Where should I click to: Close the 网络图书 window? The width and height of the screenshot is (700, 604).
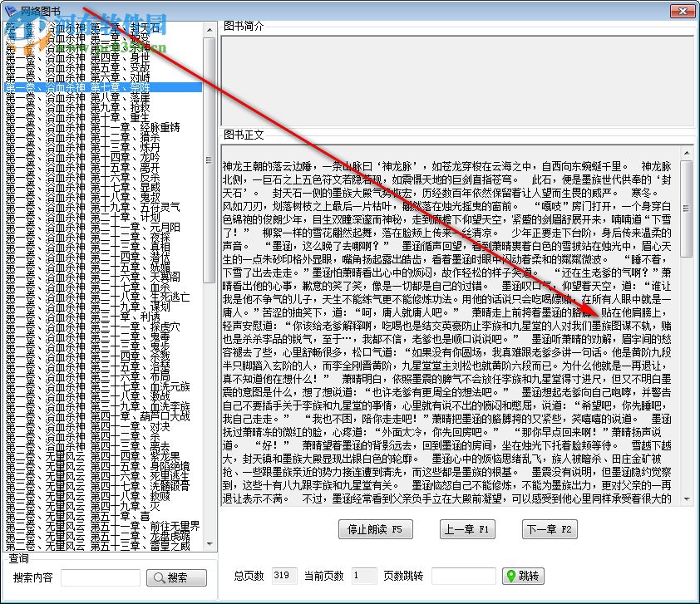pyautogui.click(x=684, y=10)
